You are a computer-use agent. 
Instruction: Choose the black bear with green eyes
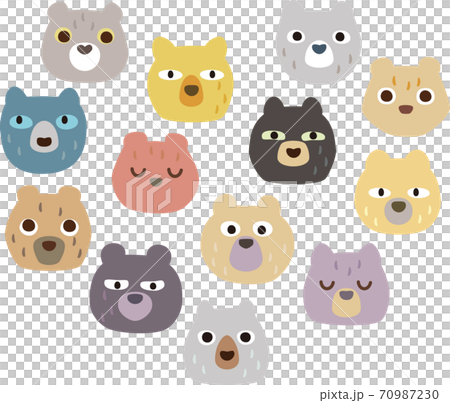pos(292,141)
